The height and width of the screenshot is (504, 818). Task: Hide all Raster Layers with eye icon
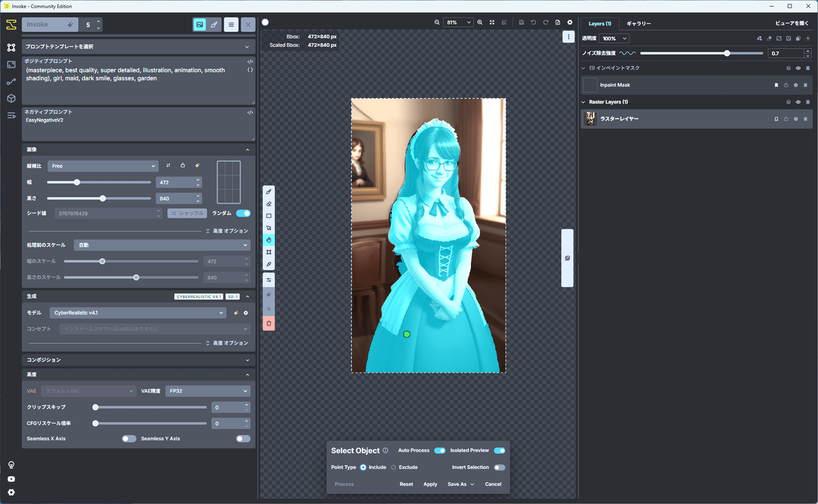pyautogui.click(x=798, y=102)
